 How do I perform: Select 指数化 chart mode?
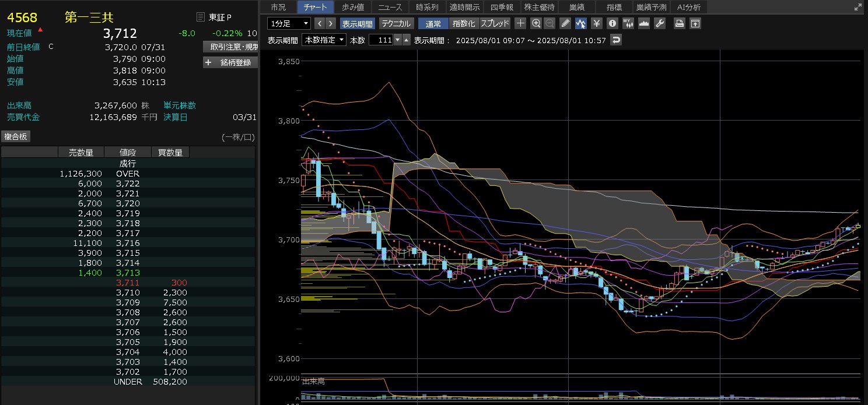point(464,24)
